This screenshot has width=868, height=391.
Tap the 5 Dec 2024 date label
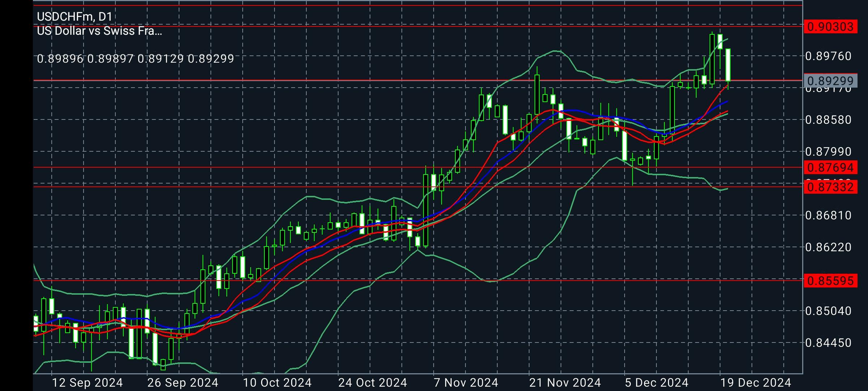[656, 383]
